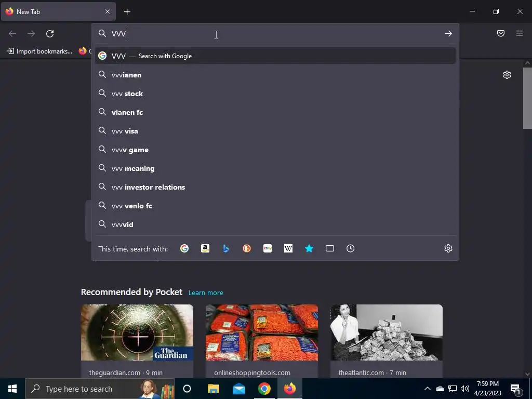The height and width of the screenshot is (399, 532).
Task: Search open tabs using the tabs icon
Action: tap(330, 248)
